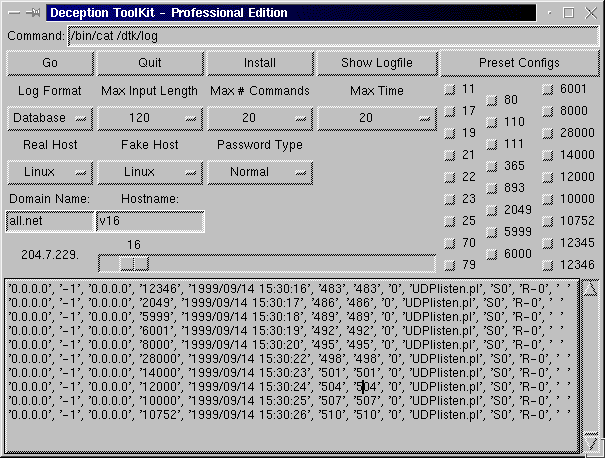
Task: Toggle port 110 checkbox
Action: click(x=492, y=122)
